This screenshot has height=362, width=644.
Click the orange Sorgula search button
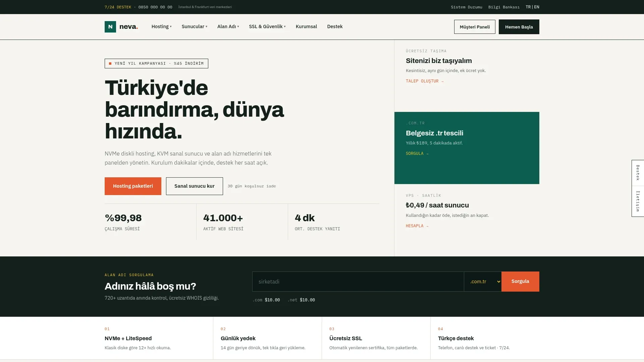[520, 282]
